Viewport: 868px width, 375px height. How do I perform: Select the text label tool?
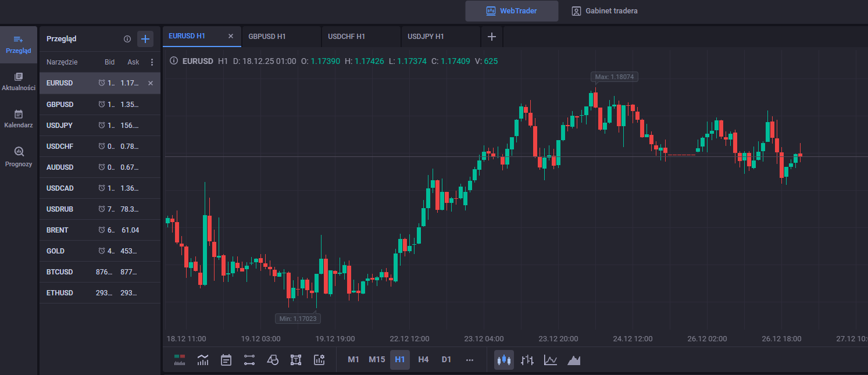(x=295, y=360)
